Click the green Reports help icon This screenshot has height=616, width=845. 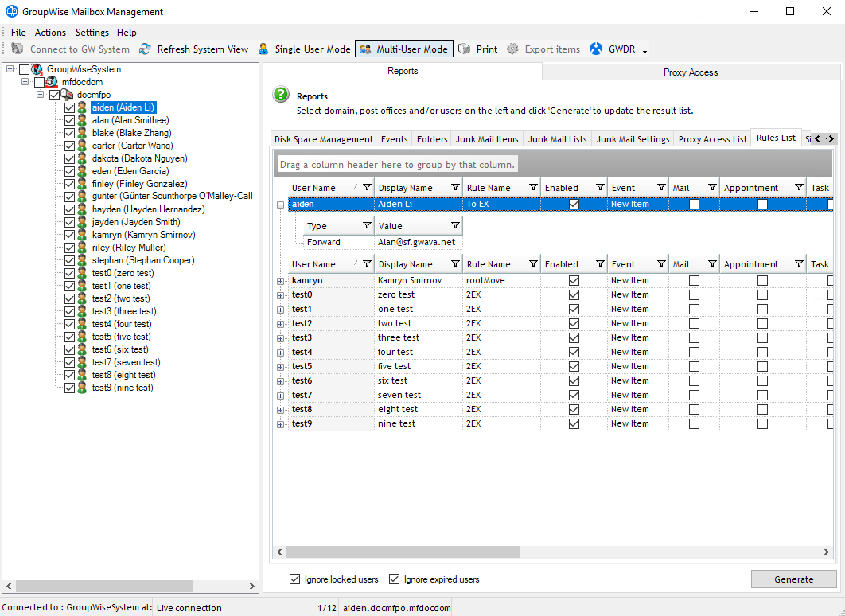point(280,94)
